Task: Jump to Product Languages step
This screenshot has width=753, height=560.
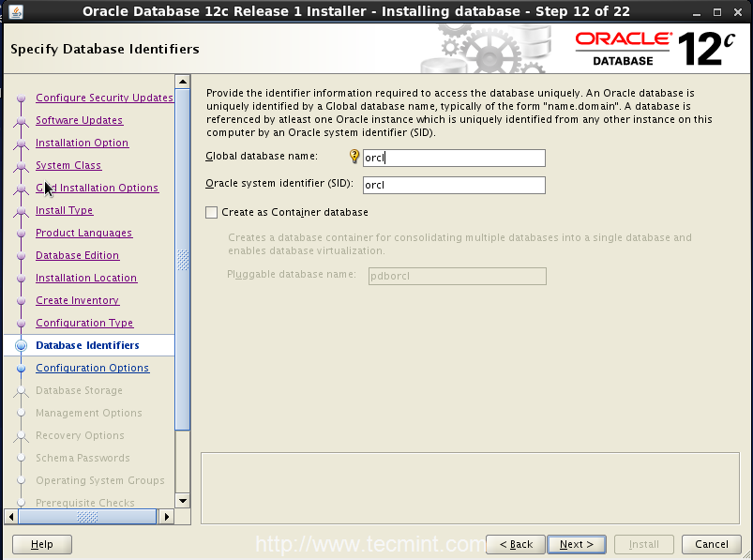Action: pyautogui.click(x=84, y=233)
